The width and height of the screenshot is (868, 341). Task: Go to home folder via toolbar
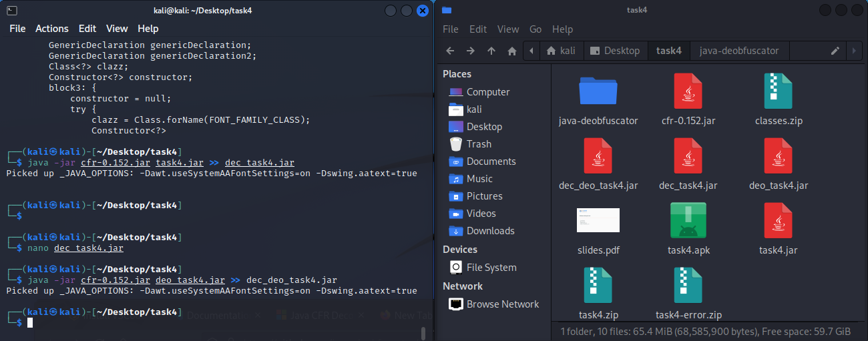(x=512, y=51)
